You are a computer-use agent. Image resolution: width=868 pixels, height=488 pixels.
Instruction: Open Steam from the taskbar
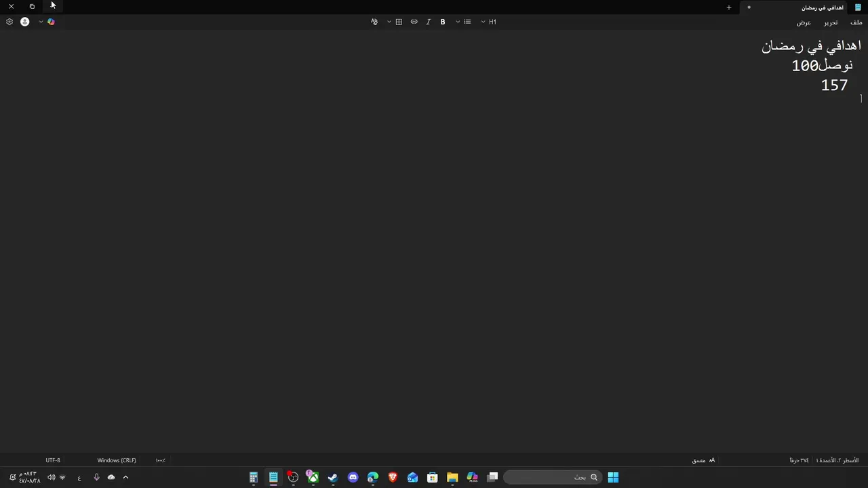333,477
